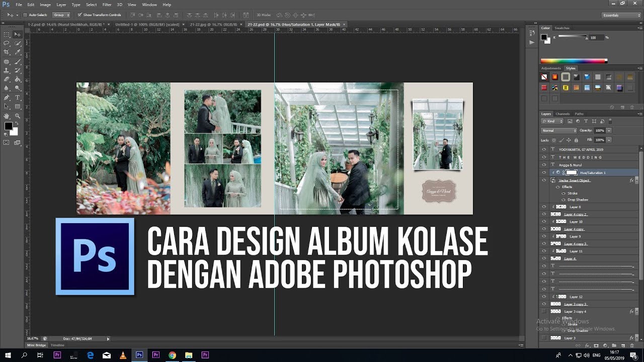
Task: Open the layer filter Kind dropdown
Action: 553,121
